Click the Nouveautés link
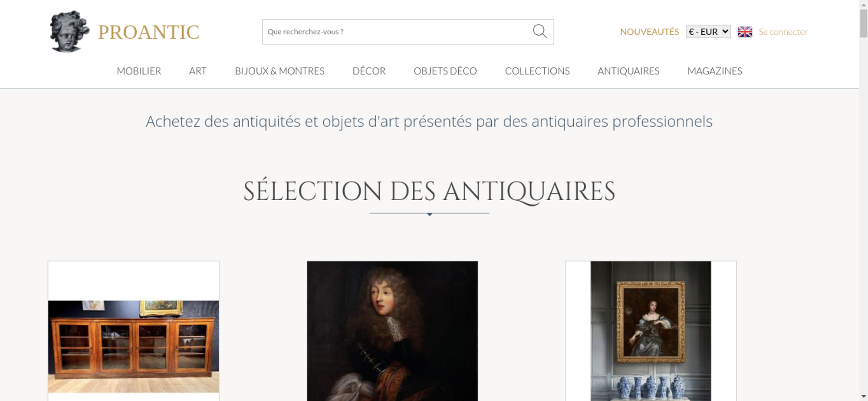Screen dimensions: 868x401 (x=649, y=32)
